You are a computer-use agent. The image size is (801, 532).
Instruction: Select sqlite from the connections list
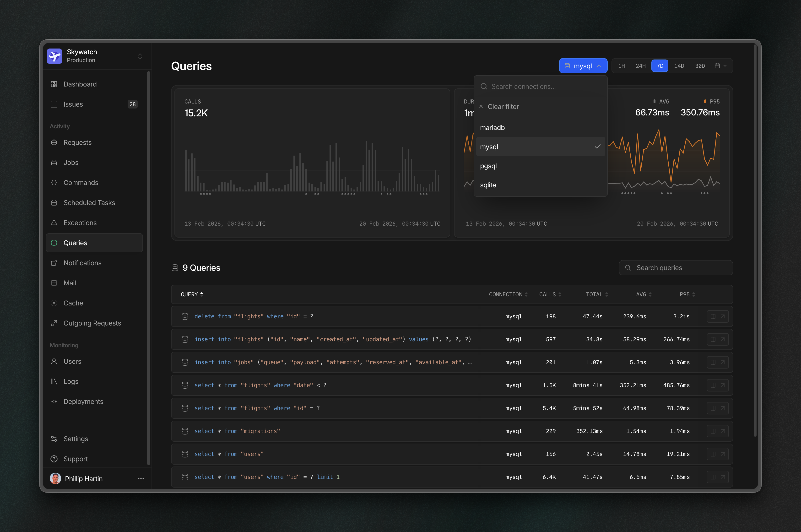[x=488, y=185]
